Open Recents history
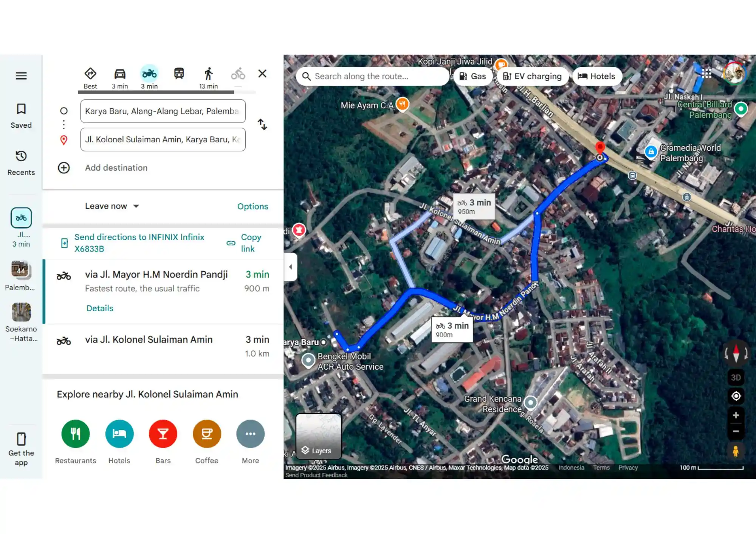 [21, 163]
